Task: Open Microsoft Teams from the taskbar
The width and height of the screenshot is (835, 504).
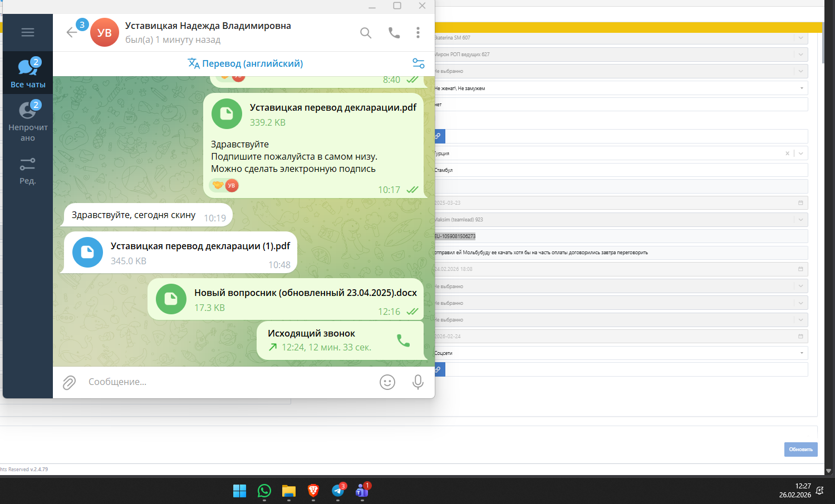Action: click(x=362, y=491)
